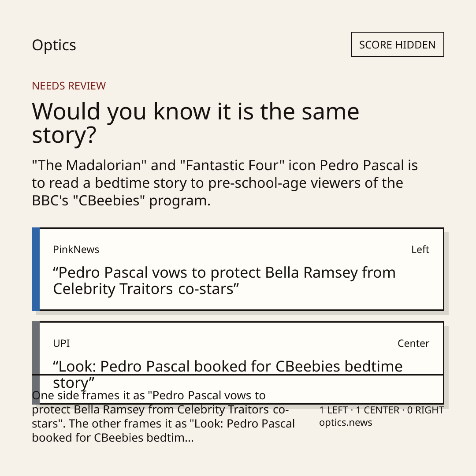Click the PinkNews source name
The width and height of the screenshot is (476, 476).
[x=76, y=249]
